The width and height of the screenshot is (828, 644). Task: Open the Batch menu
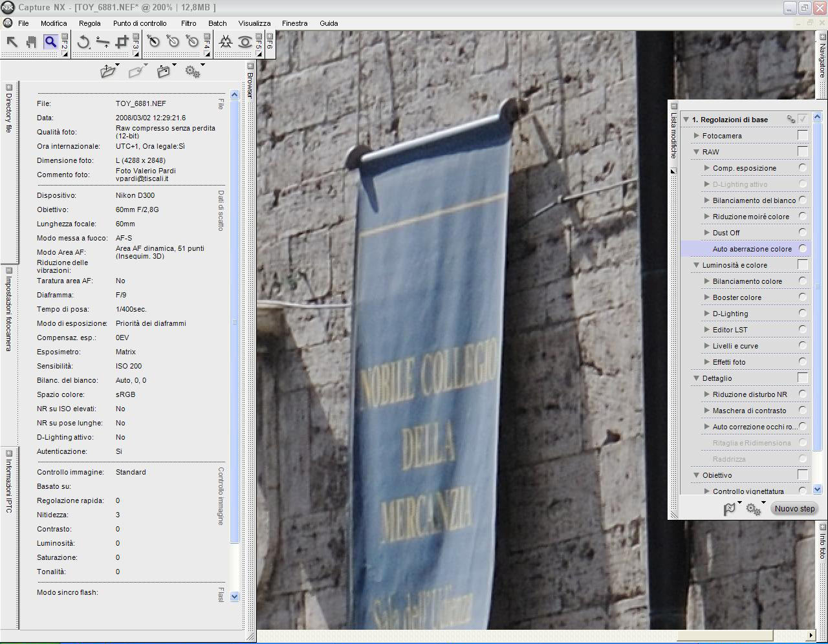coord(217,23)
